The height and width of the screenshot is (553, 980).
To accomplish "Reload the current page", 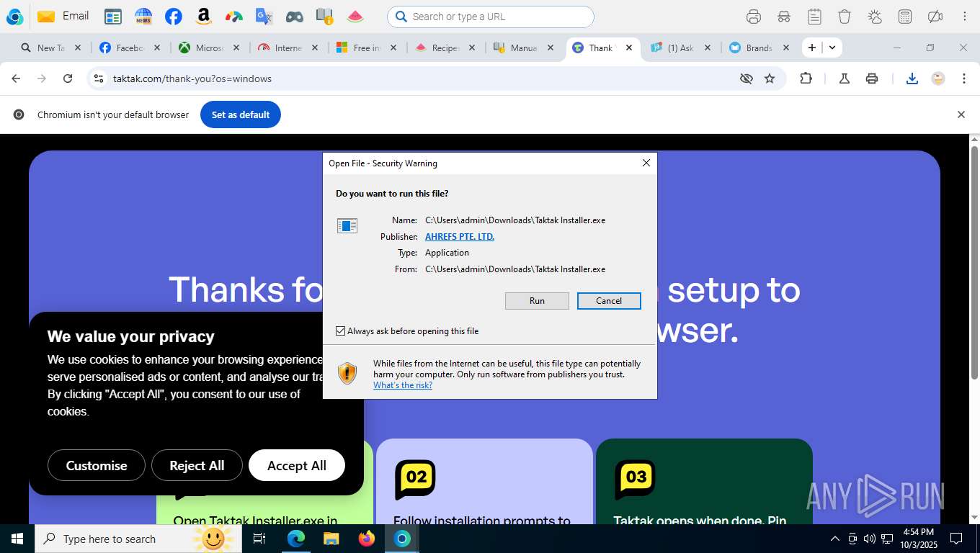I will [68, 78].
